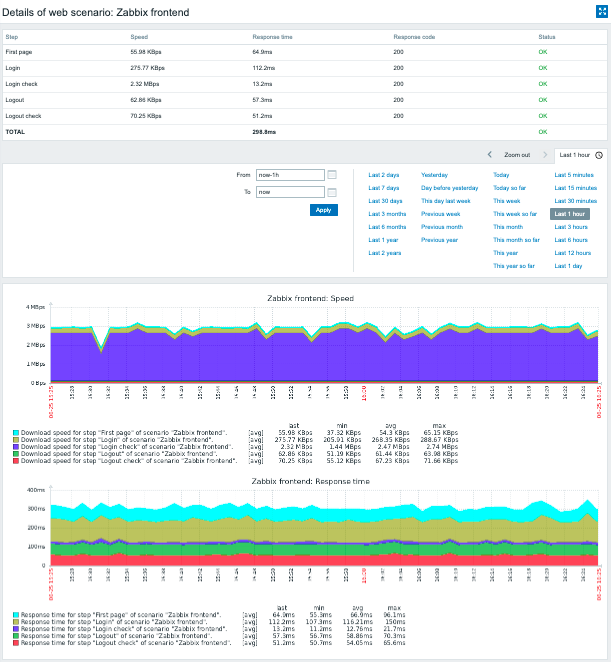611x662 pixels.
Task: Click OK status of Login row
Action: pyautogui.click(x=543, y=68)
